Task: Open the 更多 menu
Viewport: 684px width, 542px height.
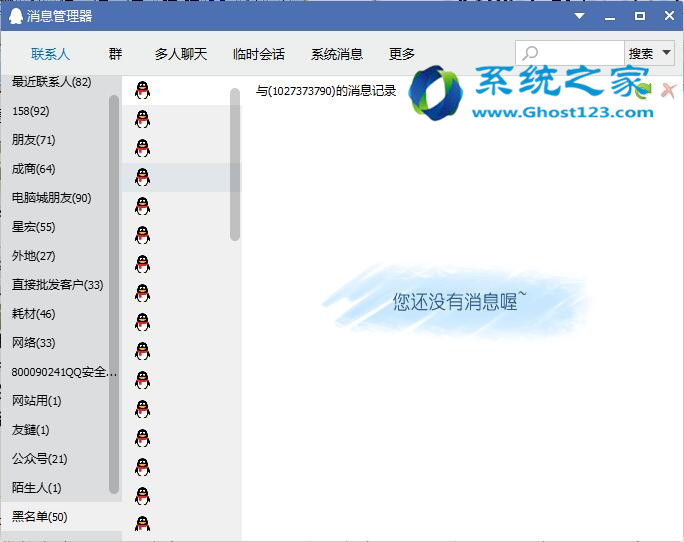Action: (x=402, y=54)
